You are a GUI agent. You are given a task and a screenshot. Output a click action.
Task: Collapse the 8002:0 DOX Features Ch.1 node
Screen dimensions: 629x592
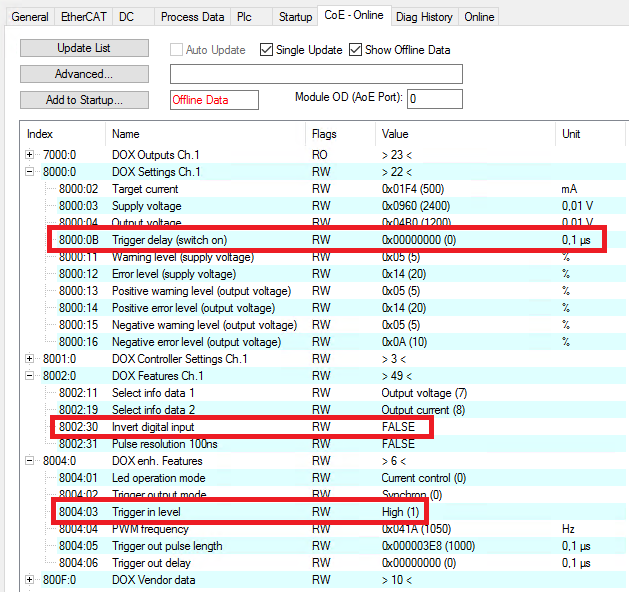pos(29,376)
